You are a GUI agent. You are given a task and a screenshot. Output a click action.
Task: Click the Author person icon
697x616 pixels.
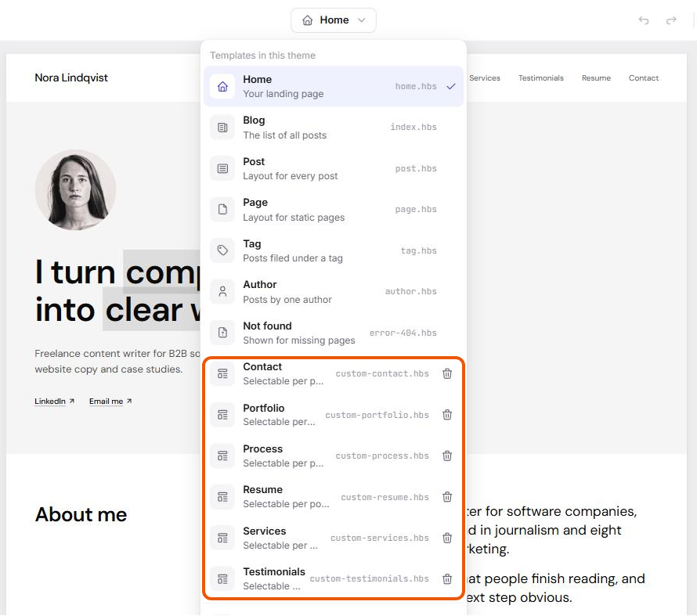coord(222,292)
